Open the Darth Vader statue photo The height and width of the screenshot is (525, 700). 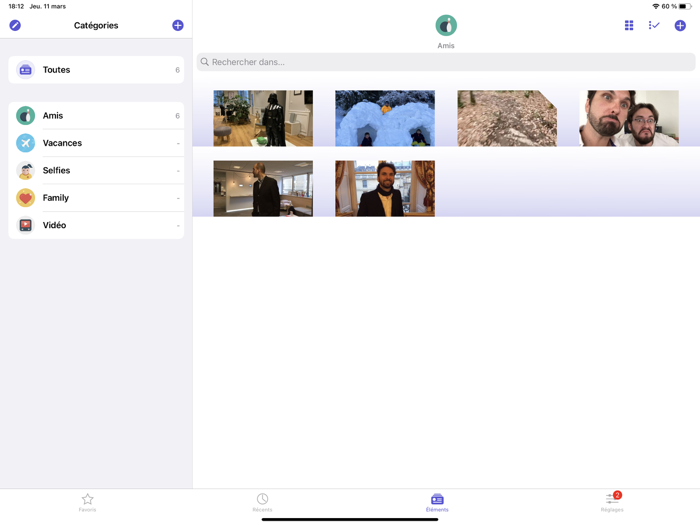point(263,118)
